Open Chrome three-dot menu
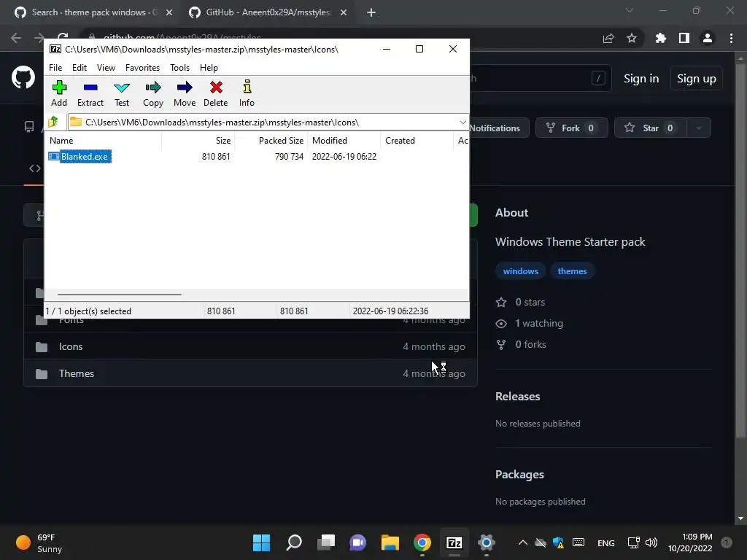Screen dimensions: 747x560 pos(731,38)
